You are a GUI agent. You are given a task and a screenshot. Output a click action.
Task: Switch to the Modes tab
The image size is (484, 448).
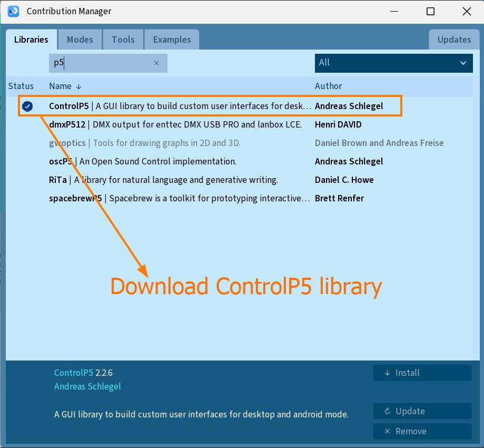click(80, 40)
